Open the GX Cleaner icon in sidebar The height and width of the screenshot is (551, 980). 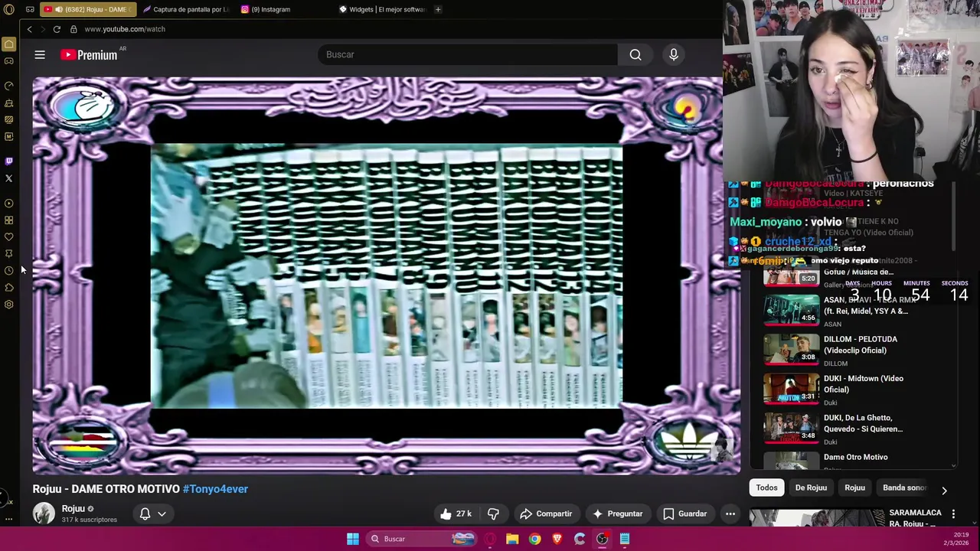point(9,103)
